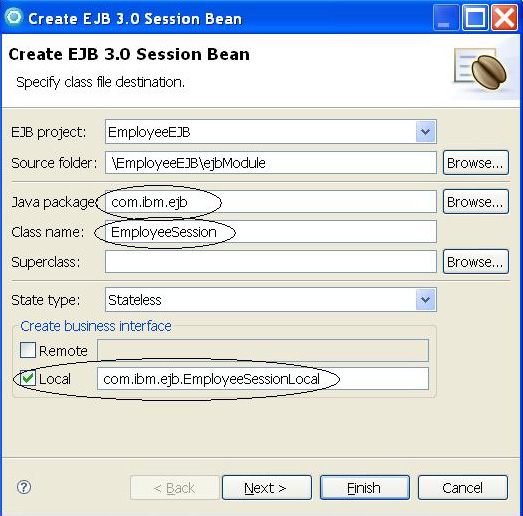
Task: Cancel the session bean wizard
Action: coord(463,488)
